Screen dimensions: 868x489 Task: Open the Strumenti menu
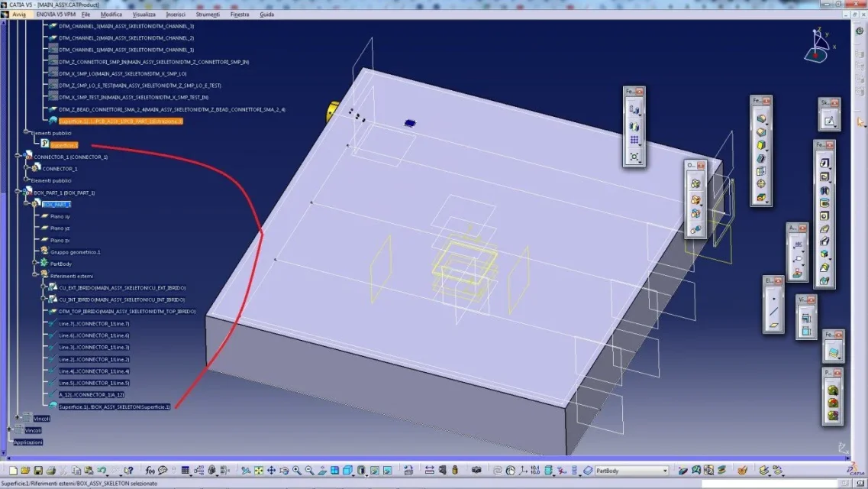coord(207,15)
